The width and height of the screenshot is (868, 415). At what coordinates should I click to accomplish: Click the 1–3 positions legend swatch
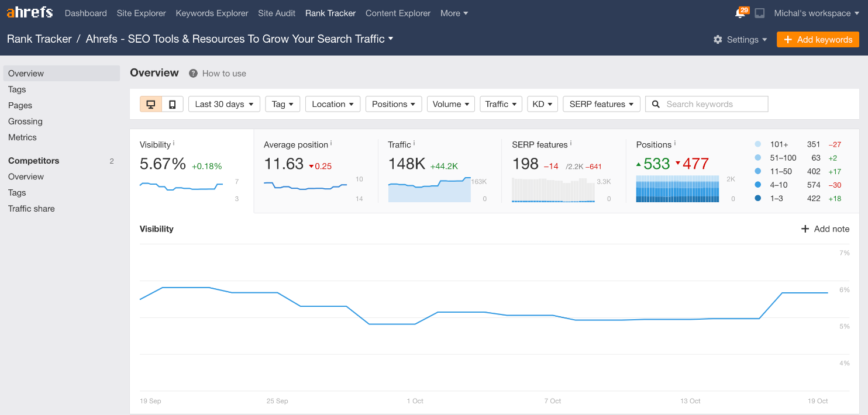pyautogui.click(x=758, y=198)
